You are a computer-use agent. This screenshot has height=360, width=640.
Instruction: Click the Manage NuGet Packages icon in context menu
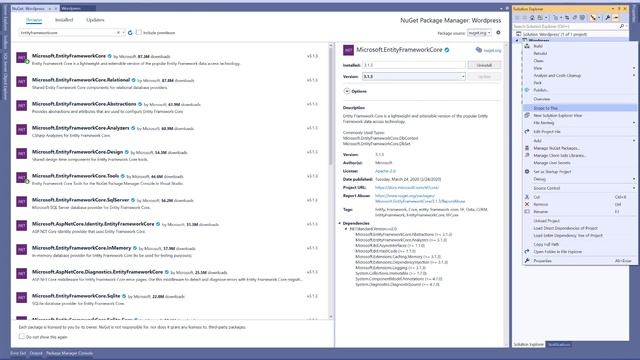click(527, 148)
